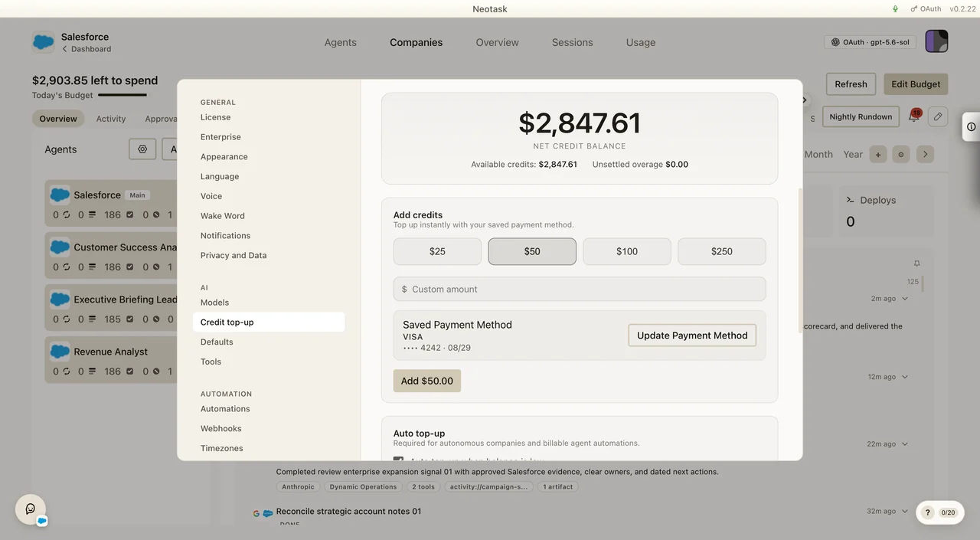Open the user avatar in top right
980x540 pixels.
pos(936,41)
